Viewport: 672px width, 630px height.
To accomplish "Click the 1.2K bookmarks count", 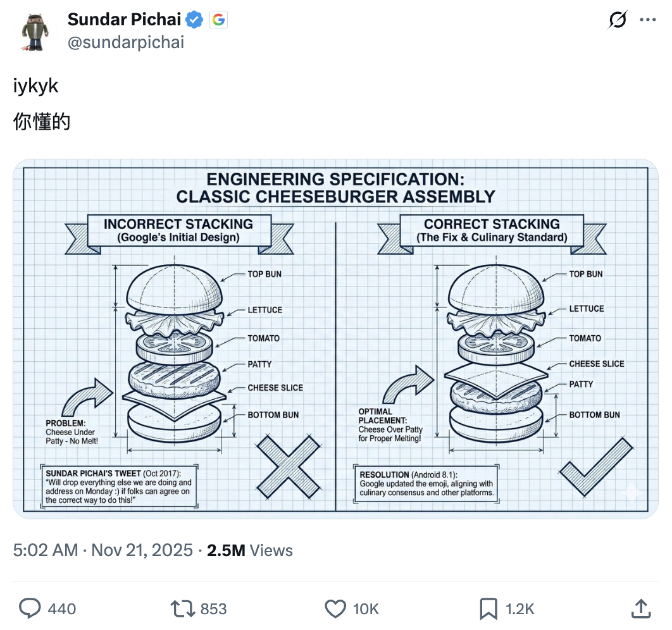I will [x=520, y=608].
